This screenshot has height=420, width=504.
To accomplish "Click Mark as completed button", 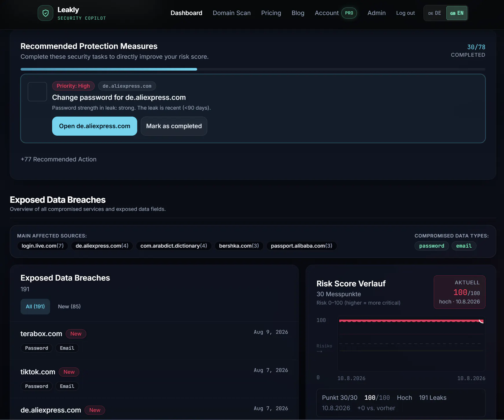I will pos(174,126).
